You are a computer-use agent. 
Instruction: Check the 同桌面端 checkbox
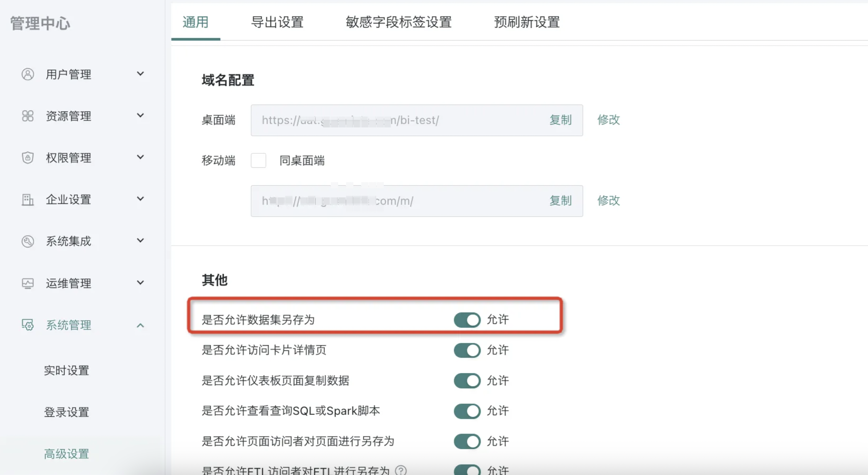(x=258, y=161)
